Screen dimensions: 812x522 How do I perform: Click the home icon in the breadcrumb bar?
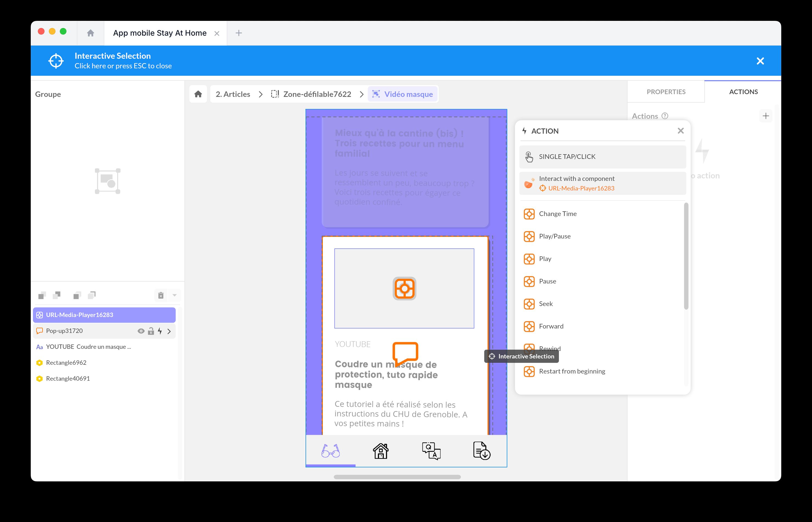(198, 94)
